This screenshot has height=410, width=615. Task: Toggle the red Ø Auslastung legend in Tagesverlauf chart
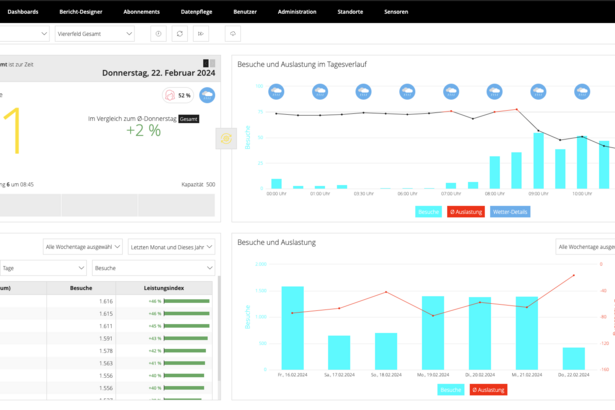466,212
